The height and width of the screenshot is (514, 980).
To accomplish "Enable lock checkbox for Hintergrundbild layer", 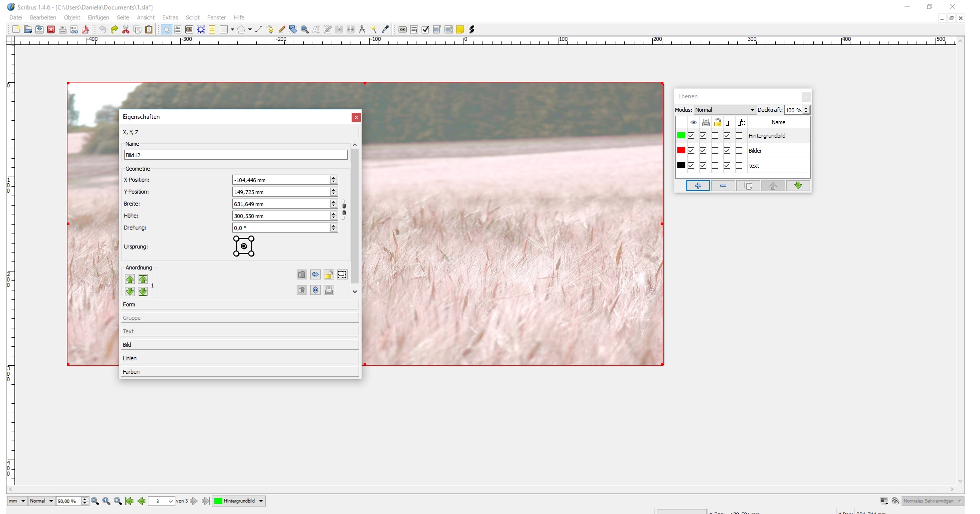I will coord(715,136).
